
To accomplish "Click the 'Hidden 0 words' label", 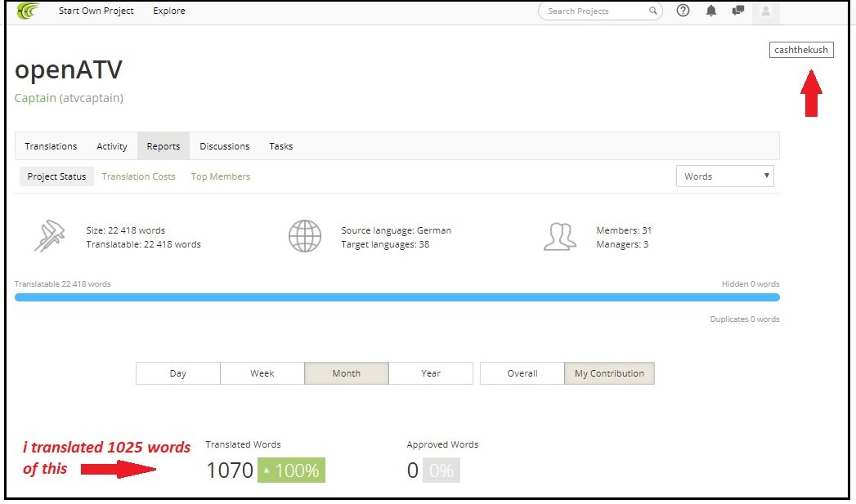I will [x=751, y=283].
